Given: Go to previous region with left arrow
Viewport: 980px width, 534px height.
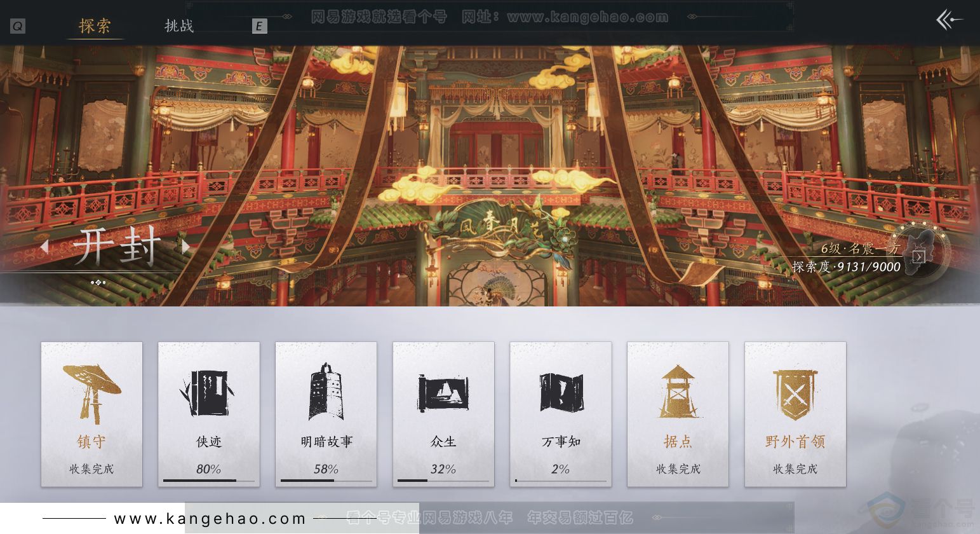Looking at the screenshot, I should pyautogui.click(x=44, y=247).
